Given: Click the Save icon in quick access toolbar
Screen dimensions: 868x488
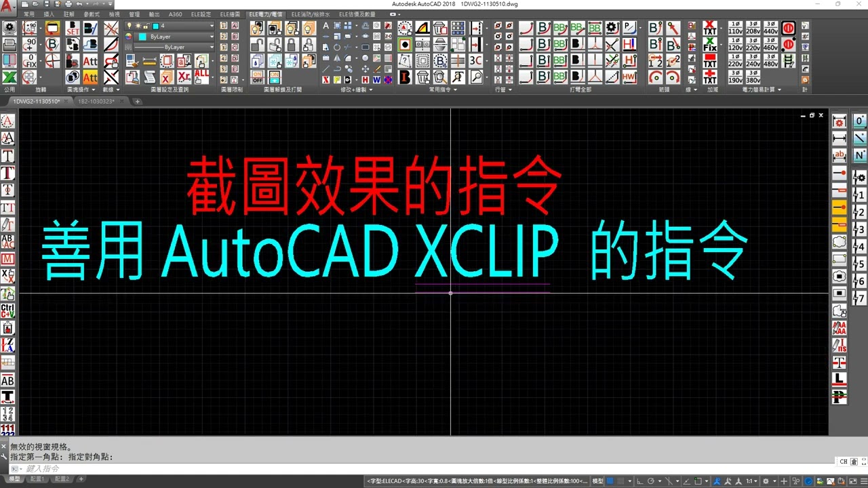Looking at the screenshot, I should (x=46, y=4).
